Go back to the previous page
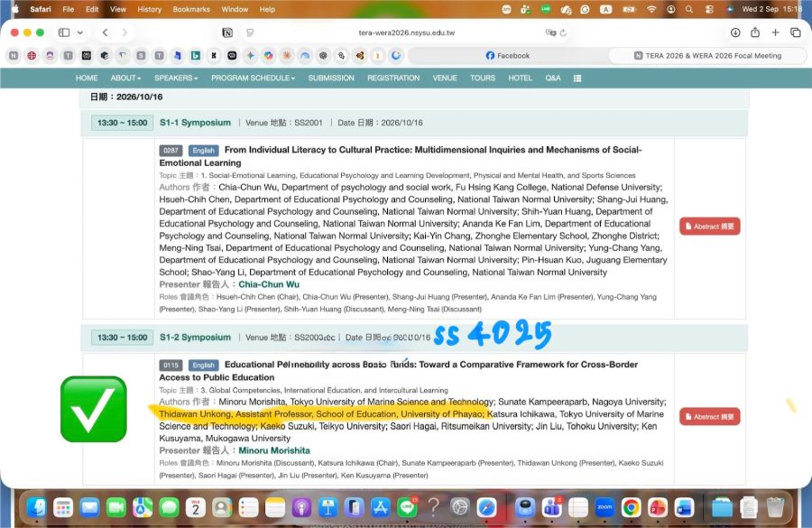Image resolution: width=812 pixels, height=528 pixels. [106, 32]
